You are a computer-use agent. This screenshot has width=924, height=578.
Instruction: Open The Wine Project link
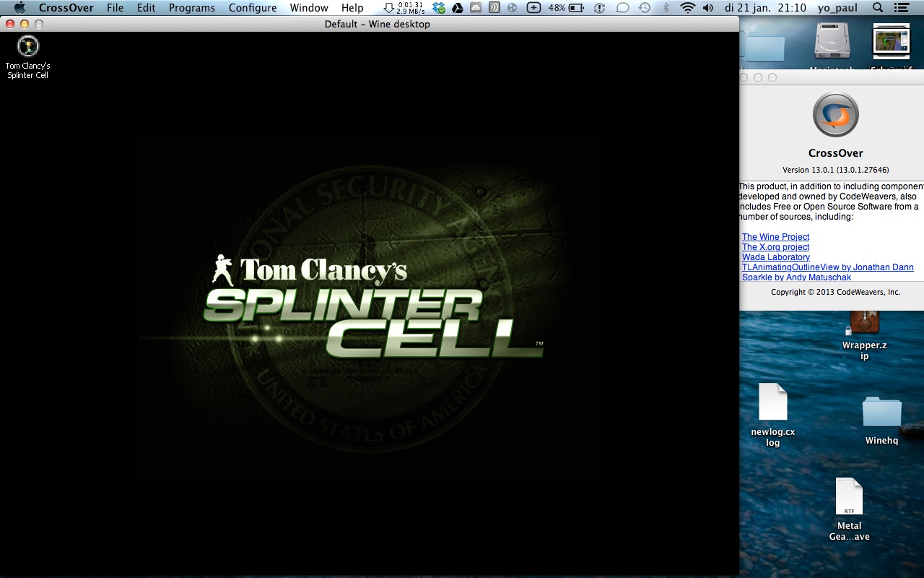[775, 237]
